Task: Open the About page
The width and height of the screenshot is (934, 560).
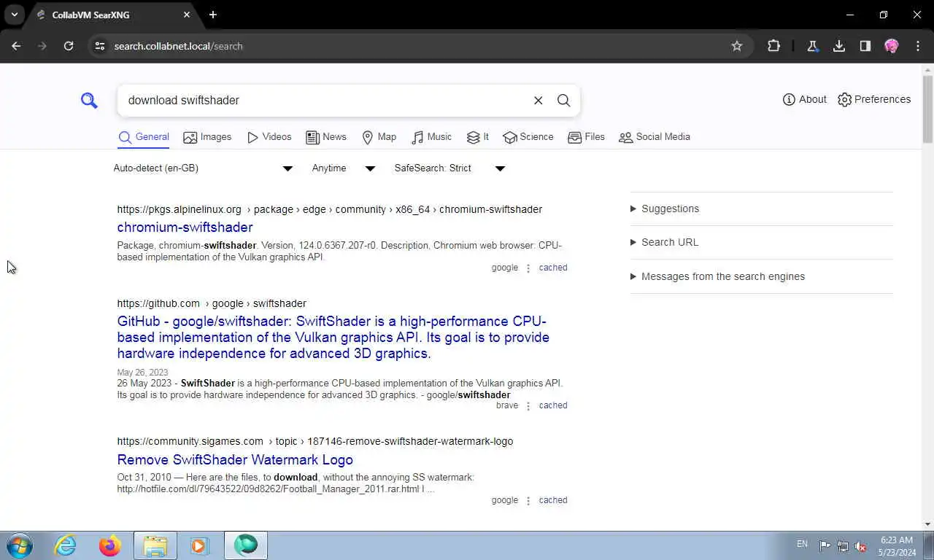Action: 804,99
